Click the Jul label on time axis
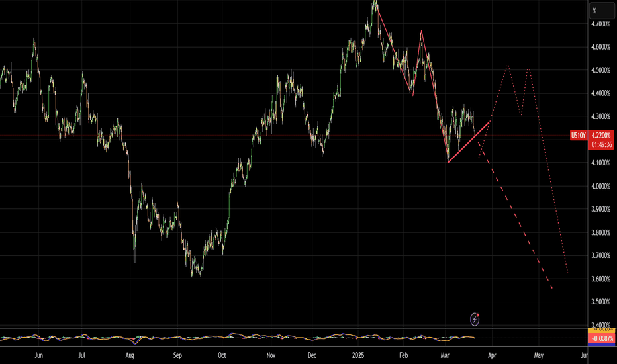The image size is (617, 364). [x=81, y=355]
